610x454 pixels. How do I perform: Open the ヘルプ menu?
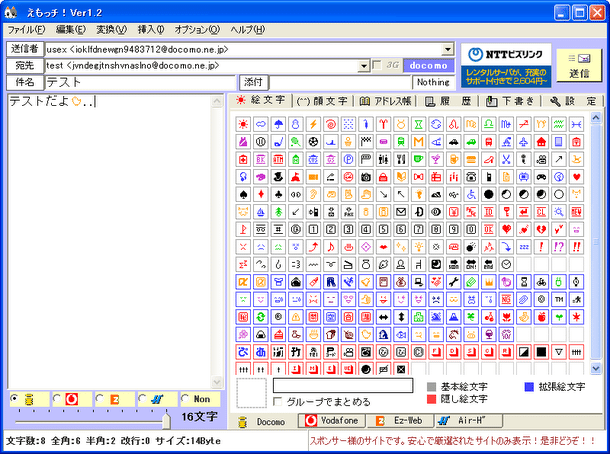point(247,30)
